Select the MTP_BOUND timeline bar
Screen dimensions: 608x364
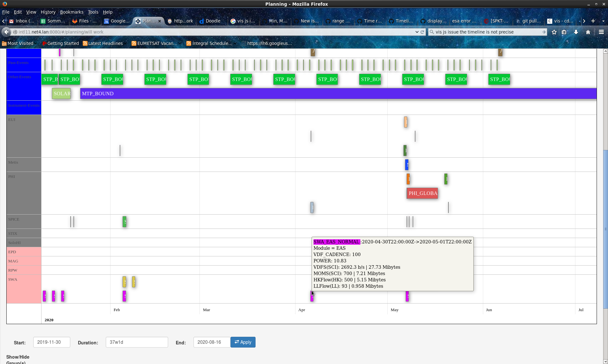point(338,93)
